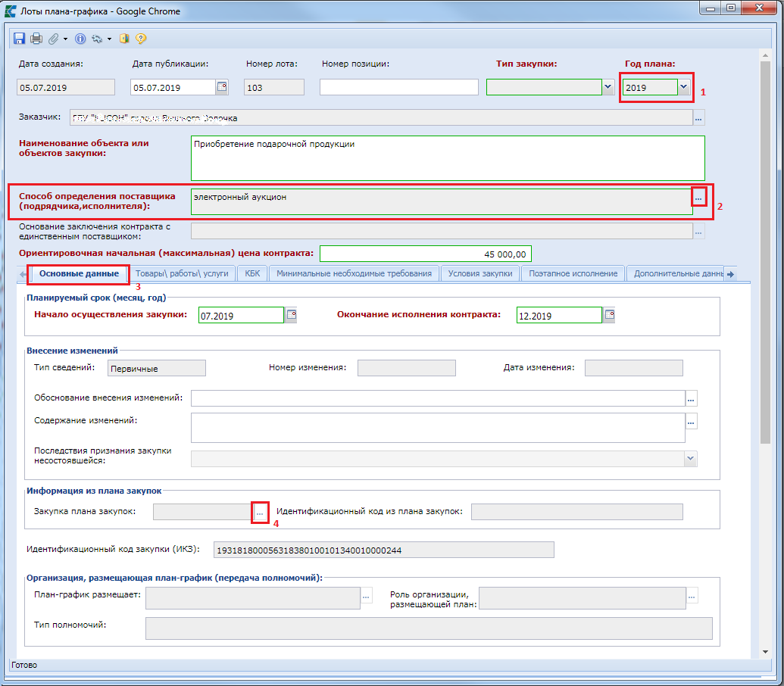The height and width of the screenshot is (686, 784).
Task: Switch to the КБК tab
Action: 252,273
